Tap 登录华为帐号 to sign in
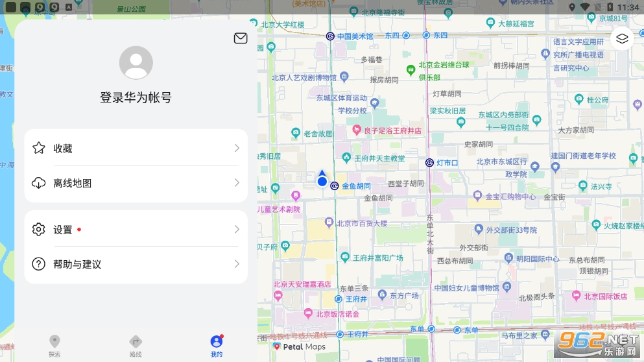Image resolution: width=644 pixels, height=362 pixels. tap(136, 98)
